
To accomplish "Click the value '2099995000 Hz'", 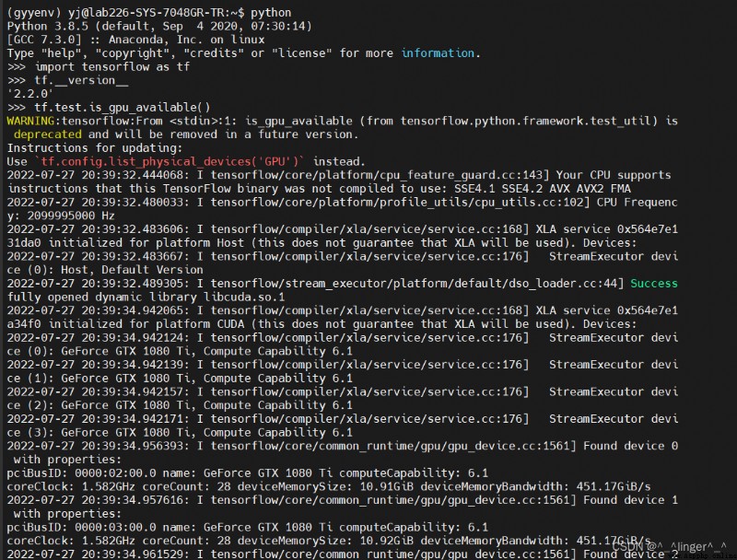I will click(x=71, y=216).
